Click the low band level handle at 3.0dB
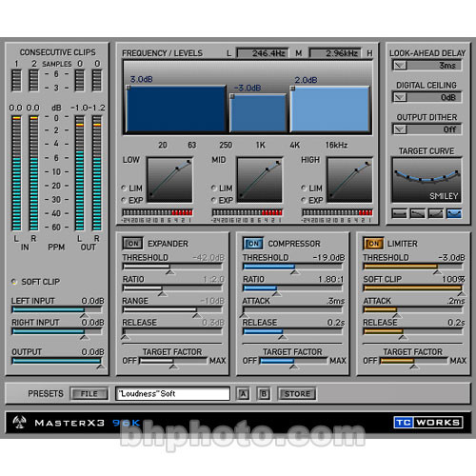This screenshot has height=476, width=476. click(129, 88)
